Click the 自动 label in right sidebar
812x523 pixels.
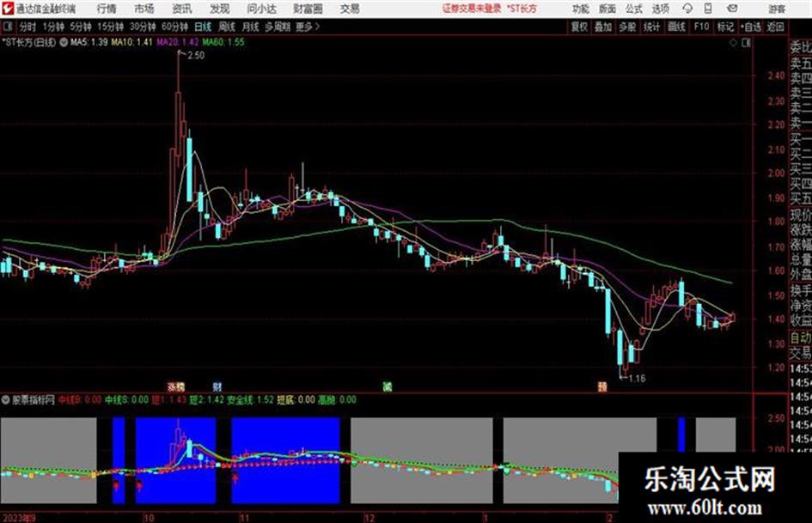click(801, 338)
